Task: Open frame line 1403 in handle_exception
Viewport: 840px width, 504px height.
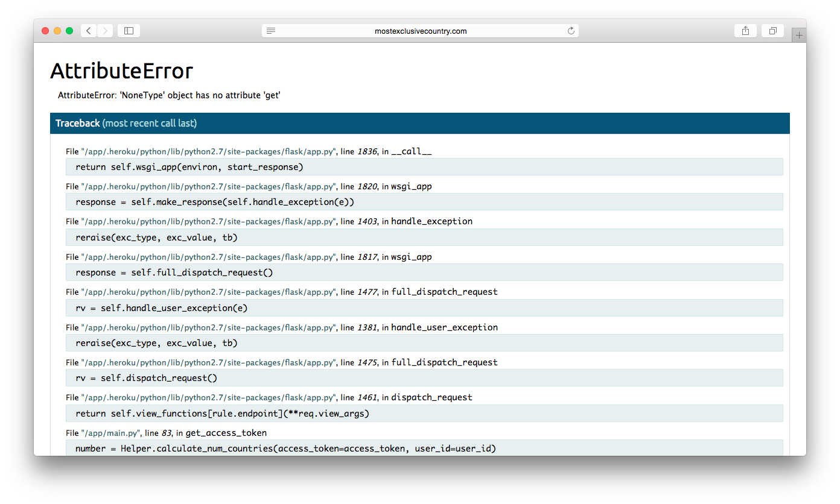Action: (x=269, y=221)
